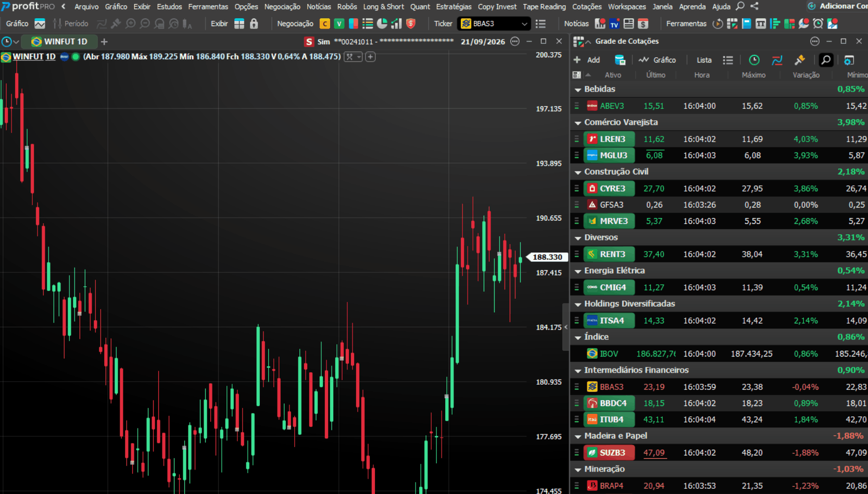Collapse the Comércio Varejista group
The height and width of the screenshot is (494, 868).
point(578,123)
